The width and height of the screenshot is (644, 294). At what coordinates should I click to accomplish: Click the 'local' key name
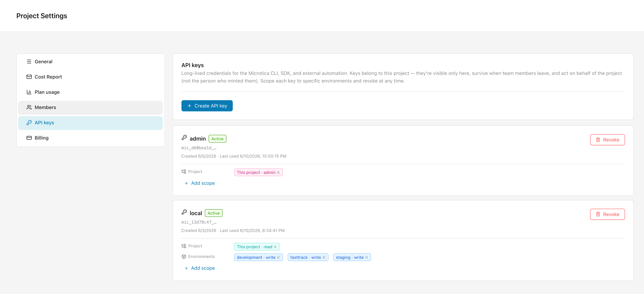[196, 213]
